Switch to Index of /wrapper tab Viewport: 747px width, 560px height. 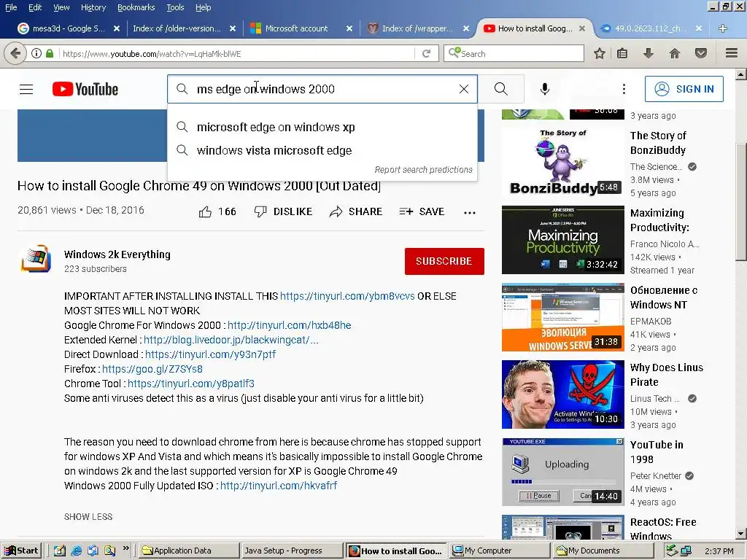(x=417, y=28)
